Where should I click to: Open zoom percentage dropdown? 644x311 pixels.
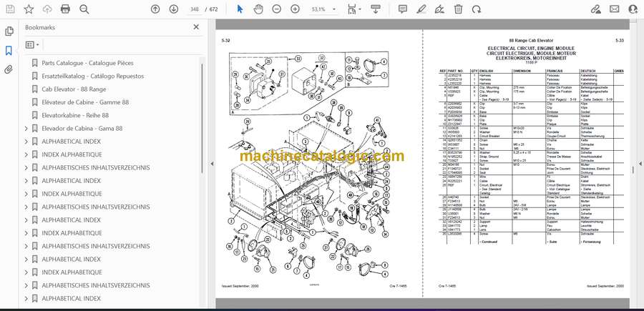[334, 9]
